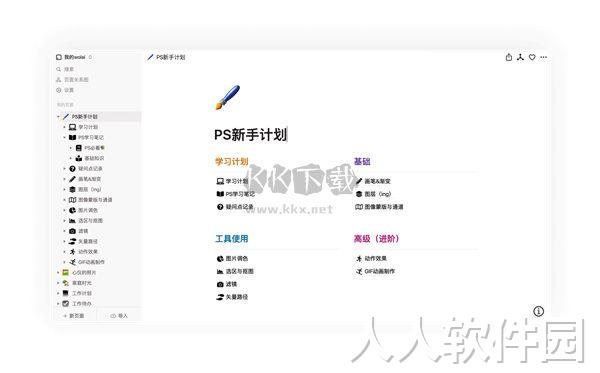Image resolution: width=600 pixels, height=373 pixels.
Task: Click the camera icon of 滤镜 in sidebar
Action: coord(72,231)
